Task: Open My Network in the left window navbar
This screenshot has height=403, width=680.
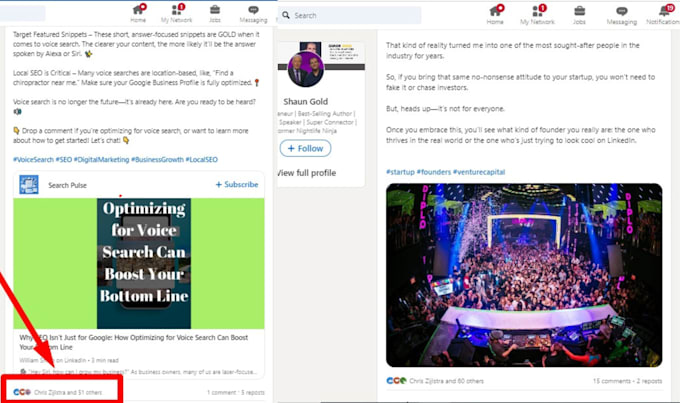Action: [177, 13]
